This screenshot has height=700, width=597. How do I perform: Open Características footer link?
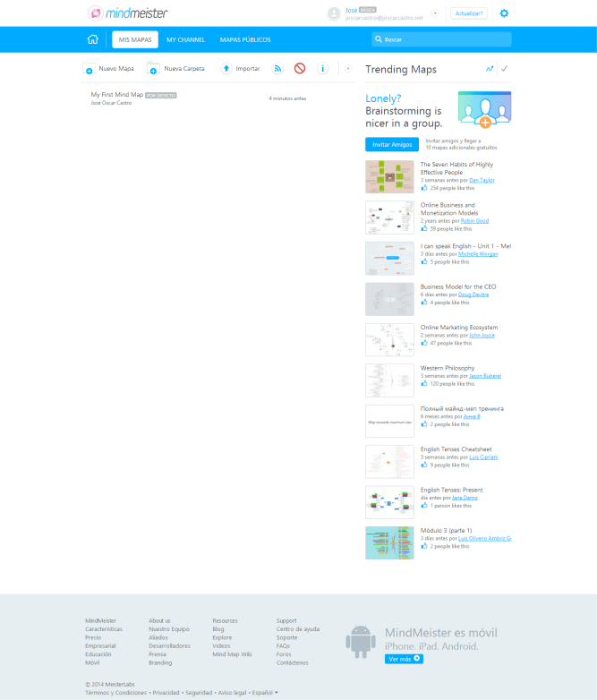pyautogui.click(x=104, y=629)
